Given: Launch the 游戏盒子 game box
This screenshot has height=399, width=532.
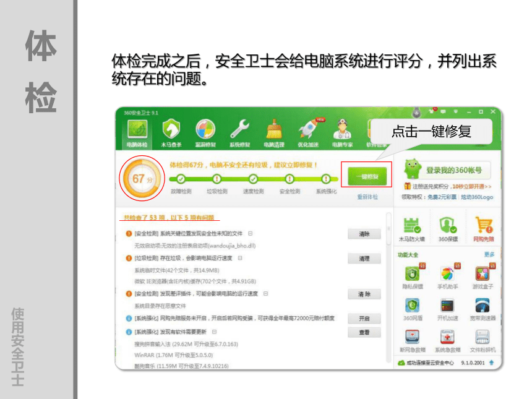Looking at the screenshot, I should click(483, 277).
